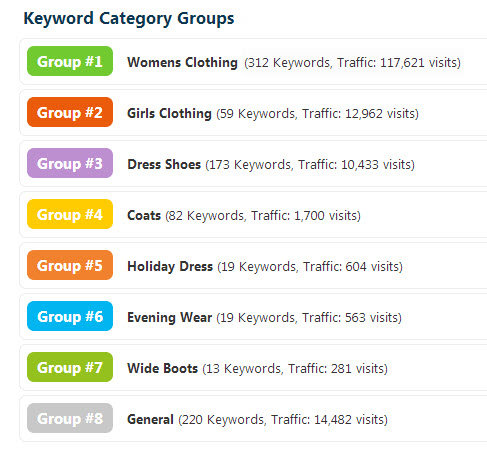Image resolution: width=487 pixels, height=452 pixels.
Task: Click the Keyword Category Groups heading
Action: [x=129, y=19]
